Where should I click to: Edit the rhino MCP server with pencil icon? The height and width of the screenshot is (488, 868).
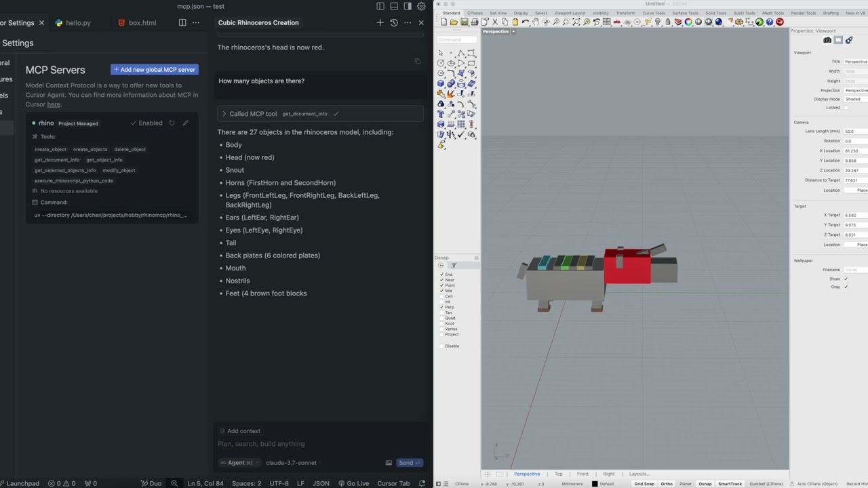pos(185,123)
